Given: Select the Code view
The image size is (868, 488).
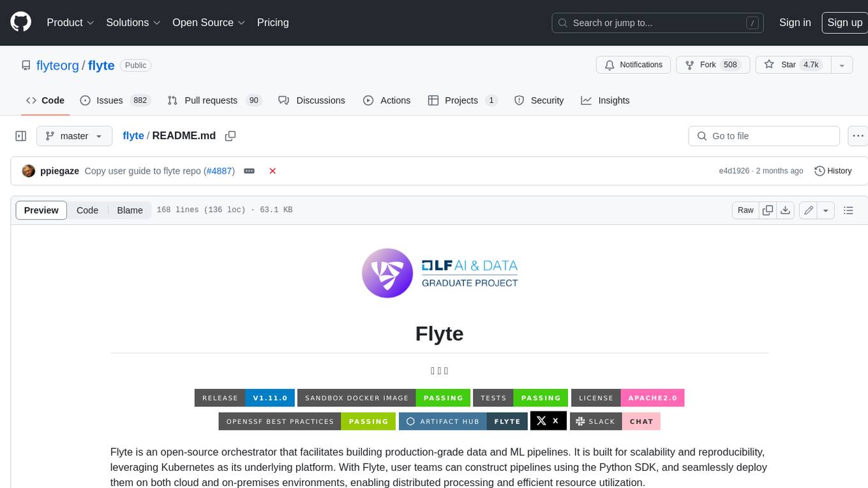Looking at the screenshot, I should click(x=87, y=210).
